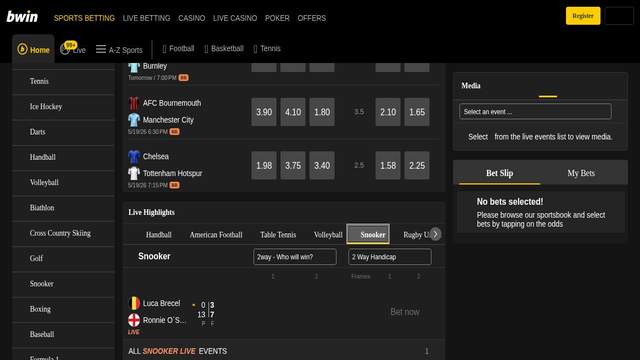The height and width of the screenshot is (360, 640).
Task: Open the Home tab coin icon
Action: pos(22,49)
